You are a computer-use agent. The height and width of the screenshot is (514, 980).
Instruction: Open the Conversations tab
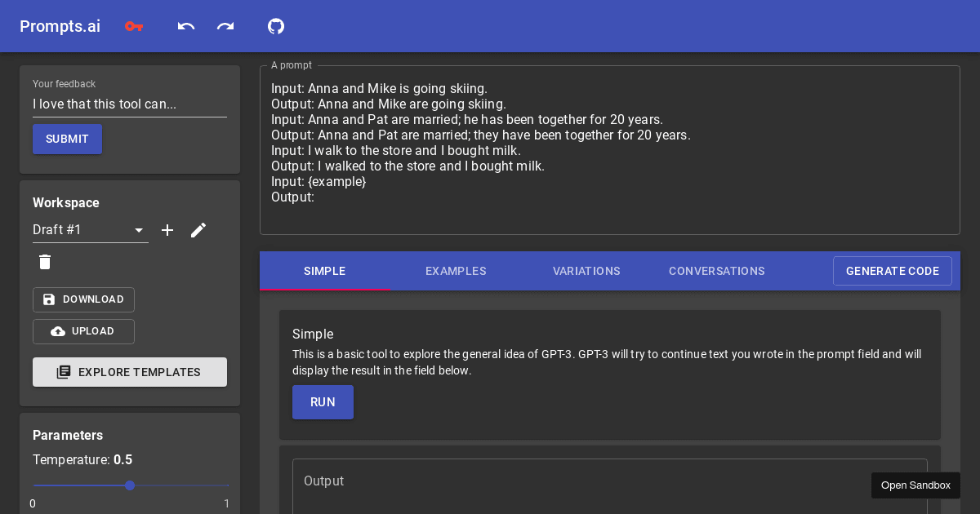pyautogui.click(x=716, y=271)
